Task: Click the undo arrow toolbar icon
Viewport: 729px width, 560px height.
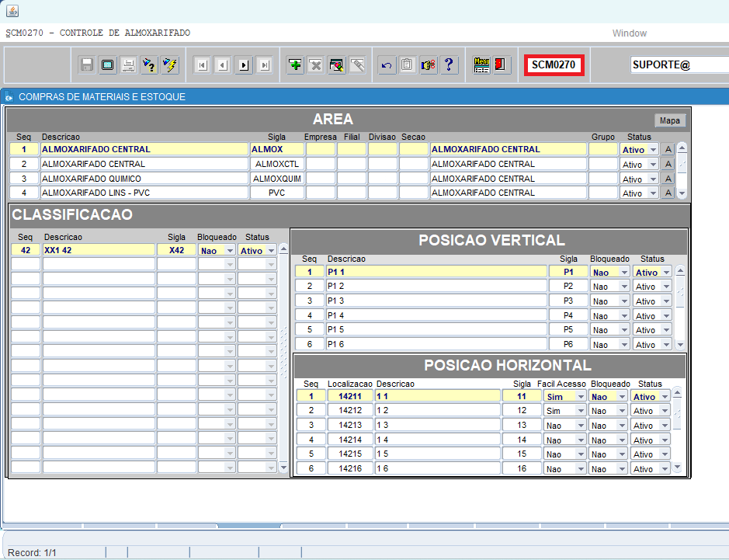Action: [387, 65]
